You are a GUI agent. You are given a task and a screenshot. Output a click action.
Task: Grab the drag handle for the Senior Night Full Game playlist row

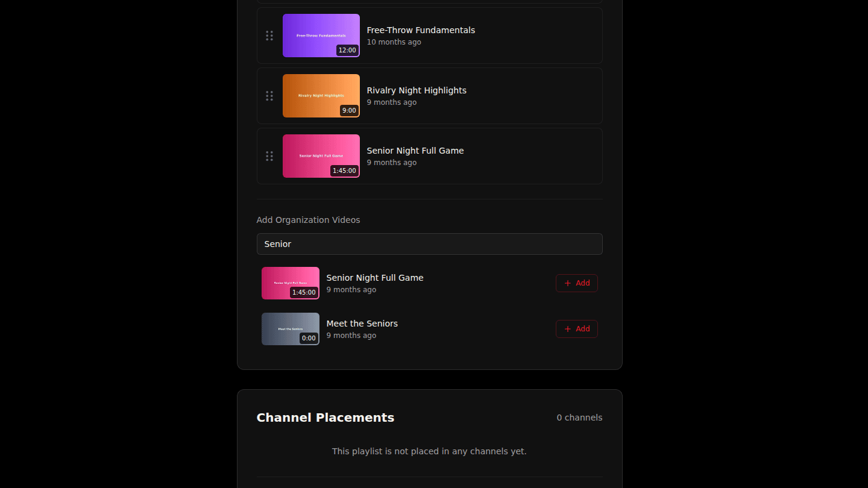(269, 156)
